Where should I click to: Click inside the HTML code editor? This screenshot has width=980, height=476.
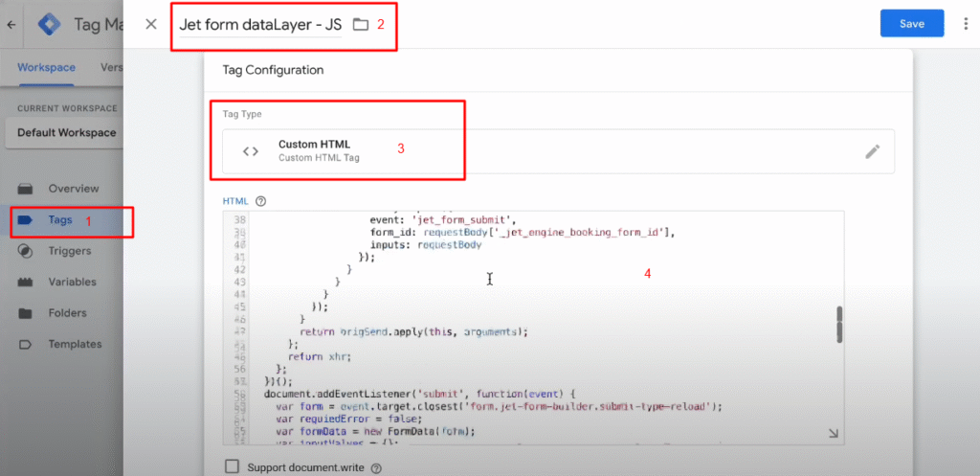click(533, 328)
